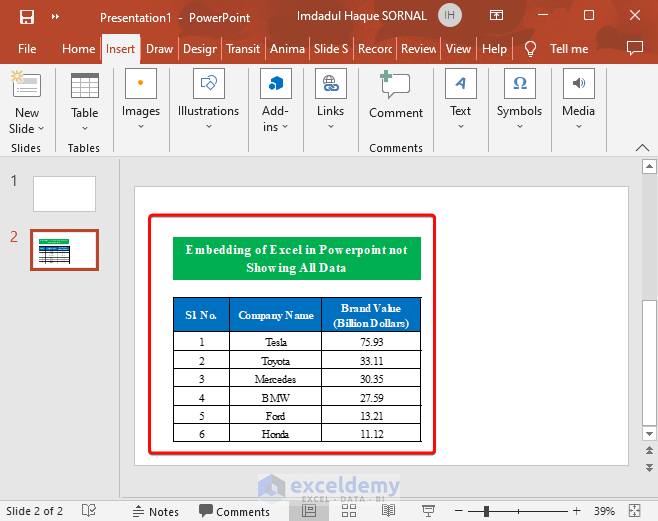The height and width of the screenshot is (521, 658).
Task: Expand the Links dropdown chevron
Action: coord(331,126)
